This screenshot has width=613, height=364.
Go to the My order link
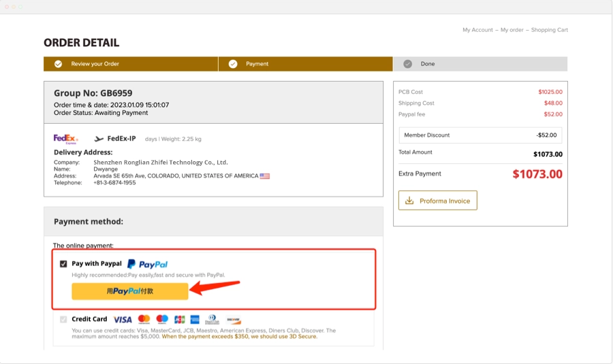coord(512,30)
